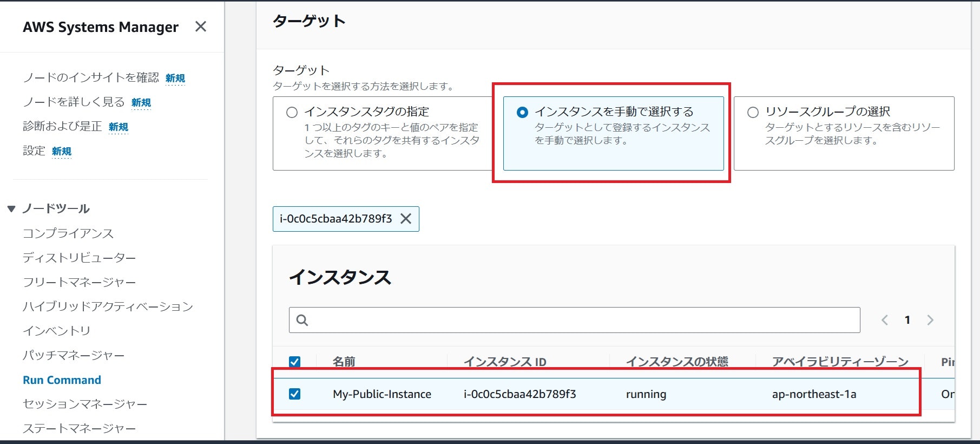Screen dimensions: 980x444
Task: Open ノードのインサイトを確認 page
Action: click(x=91, y=77)
